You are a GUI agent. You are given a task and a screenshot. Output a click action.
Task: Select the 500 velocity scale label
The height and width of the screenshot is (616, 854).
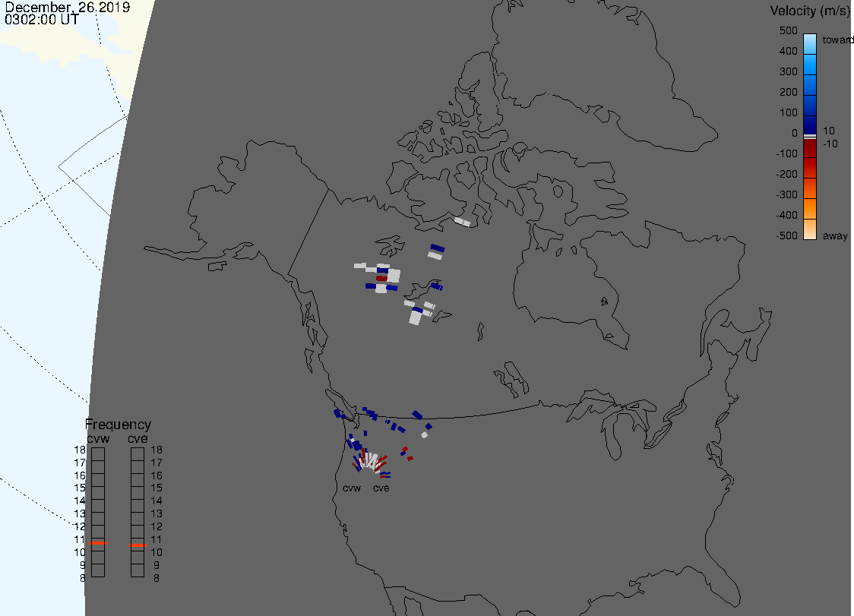click(x=788, y=30)
